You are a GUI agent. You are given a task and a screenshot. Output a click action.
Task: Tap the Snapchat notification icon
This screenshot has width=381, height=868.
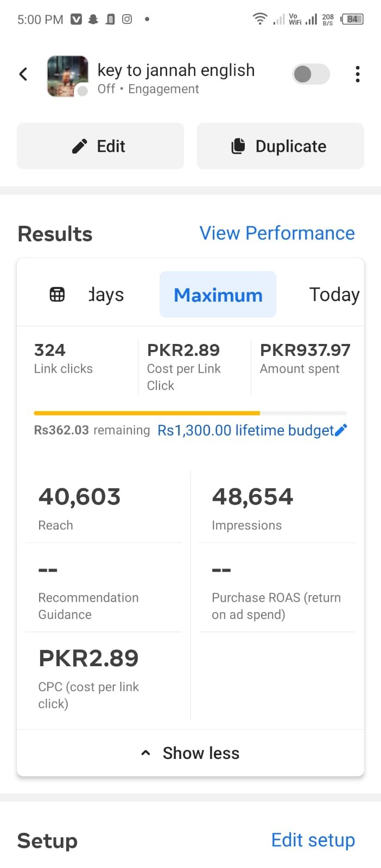tap(93, 19)
